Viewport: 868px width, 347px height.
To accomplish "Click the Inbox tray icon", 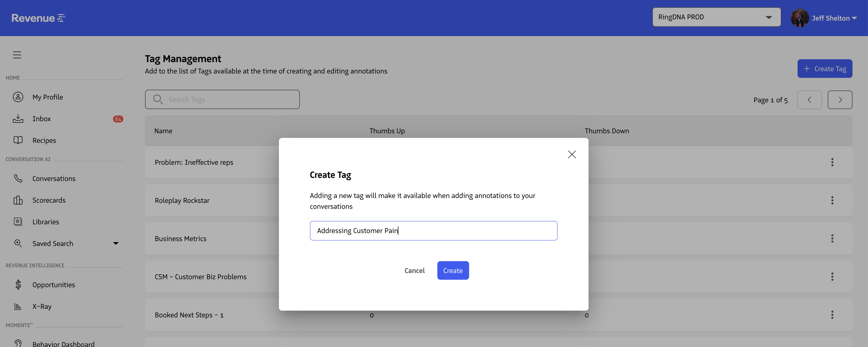I will (18, 119).
